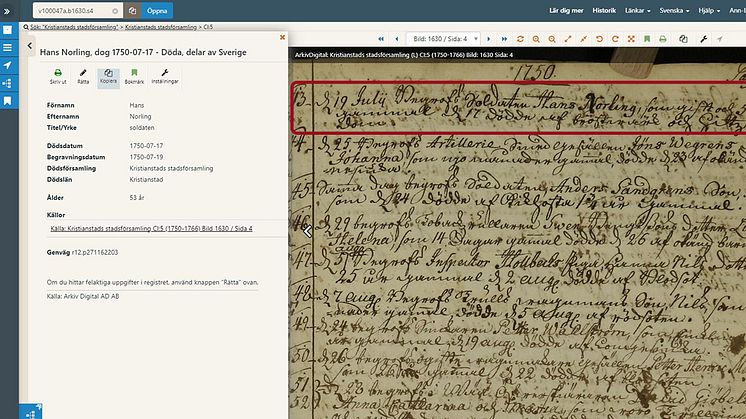Add a Bokmärk bookmark for this record
Viewport: 746px width, 419px height.
point(134,77)
